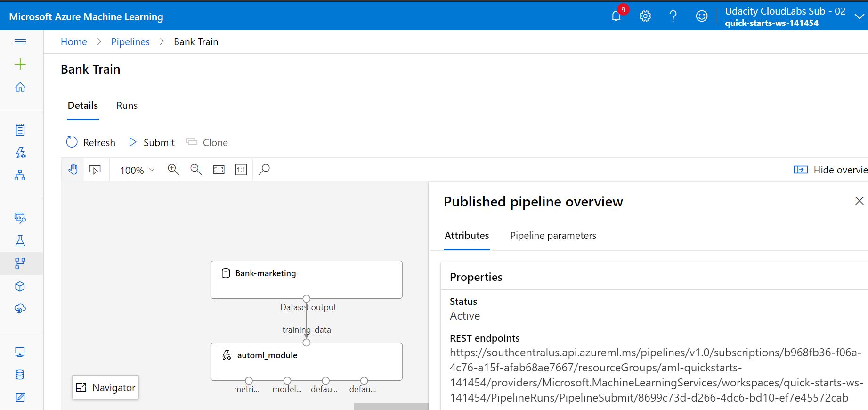Click the zoom in magnifier icon
This screenshot has width=868, height=410.
[173, 170]
